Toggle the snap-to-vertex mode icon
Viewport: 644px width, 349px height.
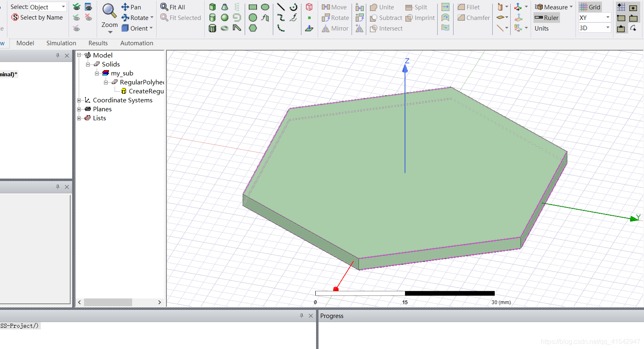pos(621,18)
